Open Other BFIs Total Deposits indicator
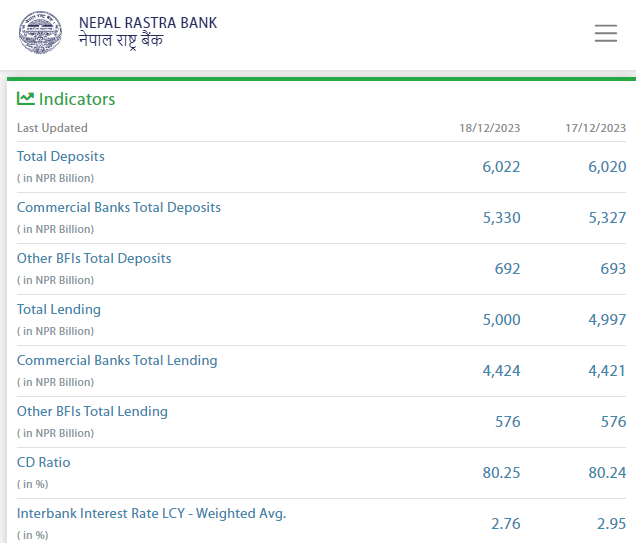 [94, 259]
